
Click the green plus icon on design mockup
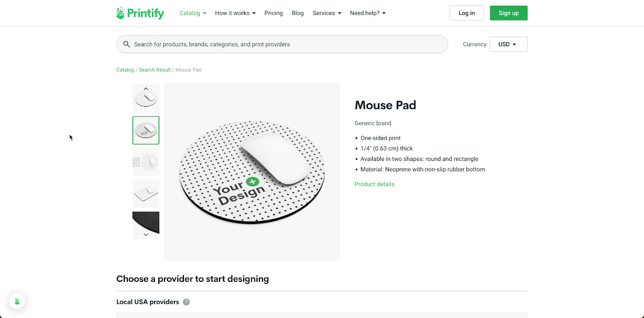(x=253, y=182)
